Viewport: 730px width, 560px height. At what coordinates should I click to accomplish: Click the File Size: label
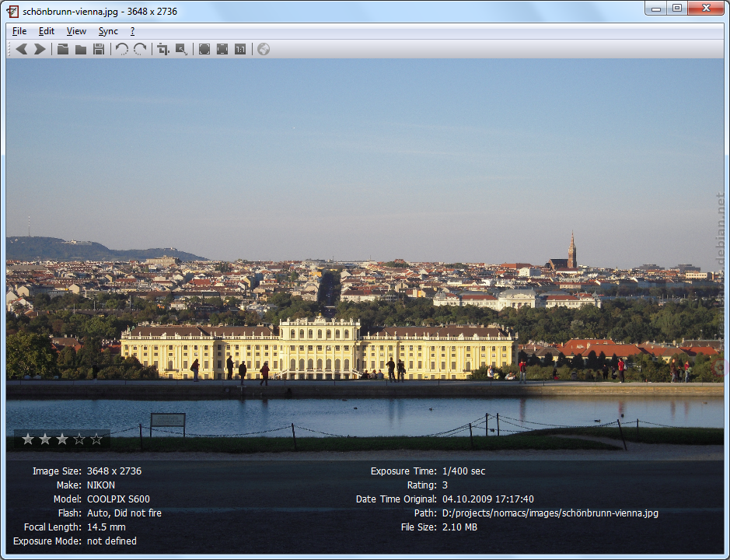419,527
